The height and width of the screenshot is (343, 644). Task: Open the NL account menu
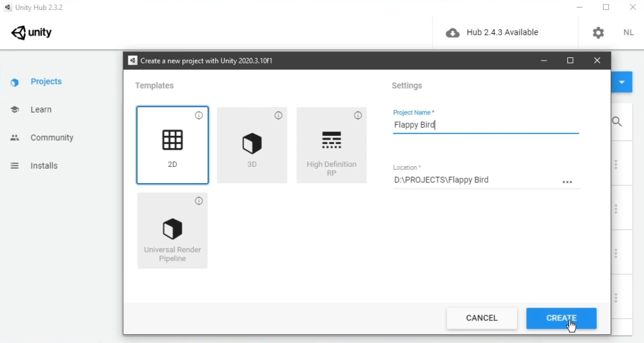click(628, 33)
